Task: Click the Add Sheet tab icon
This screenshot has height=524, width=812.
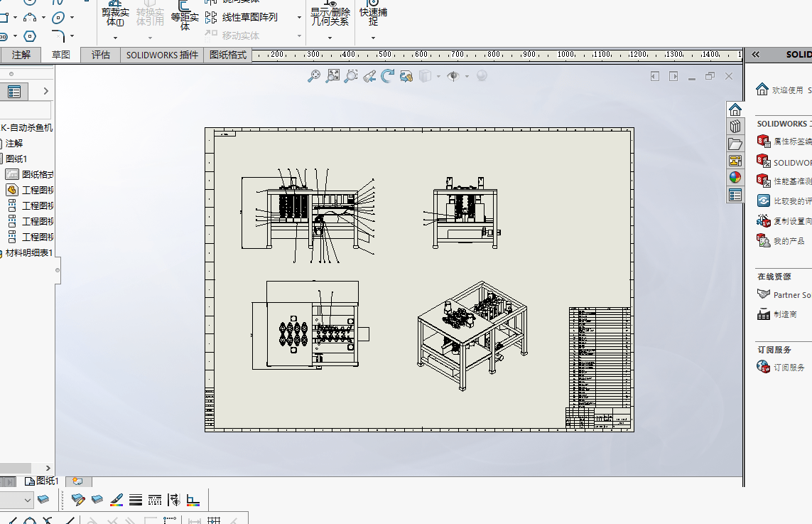Action: pos(78,481)
